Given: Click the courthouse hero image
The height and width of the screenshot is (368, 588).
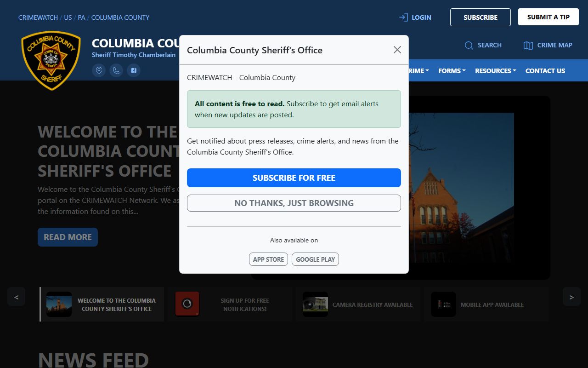Looking at the screenshot, I should click(x=461, y=188).
